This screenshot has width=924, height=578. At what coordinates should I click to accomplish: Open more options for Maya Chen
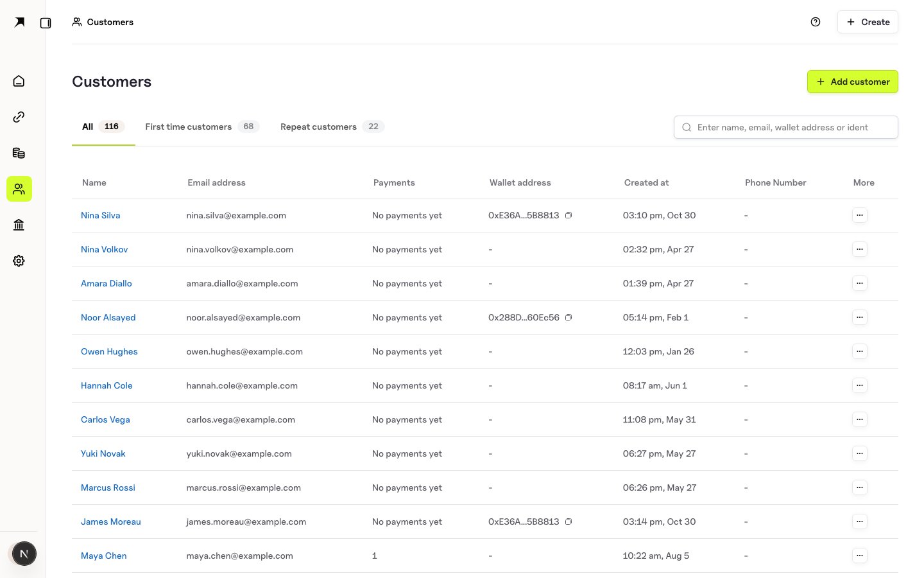(860, 556)
